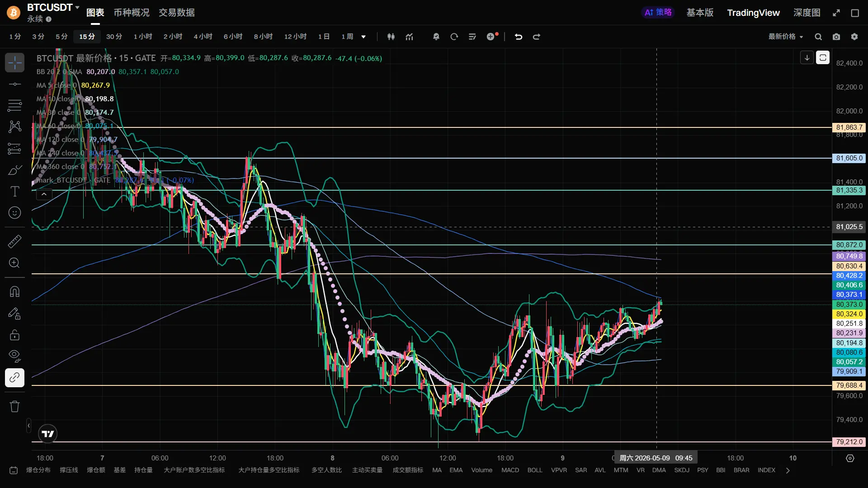Click the 81,863.7 price label
This screenshot has height=488, width=868.
click(x=849, y=127)
